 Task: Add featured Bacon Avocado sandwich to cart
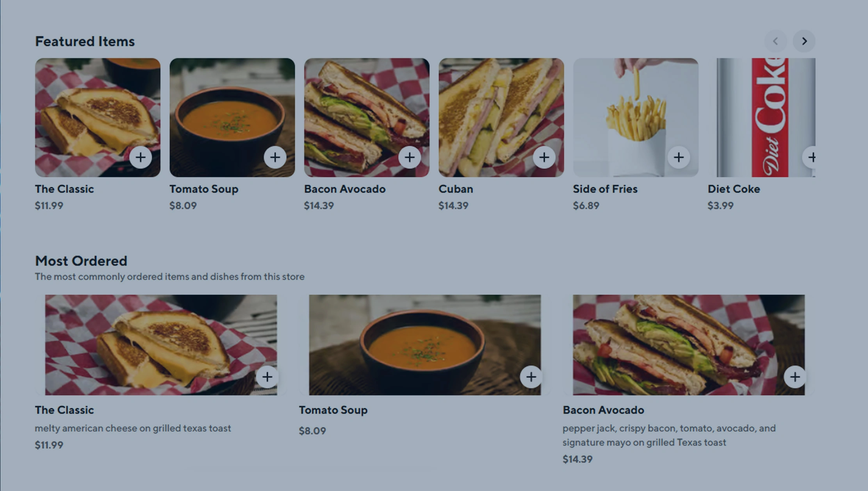[x=410, y=157]
